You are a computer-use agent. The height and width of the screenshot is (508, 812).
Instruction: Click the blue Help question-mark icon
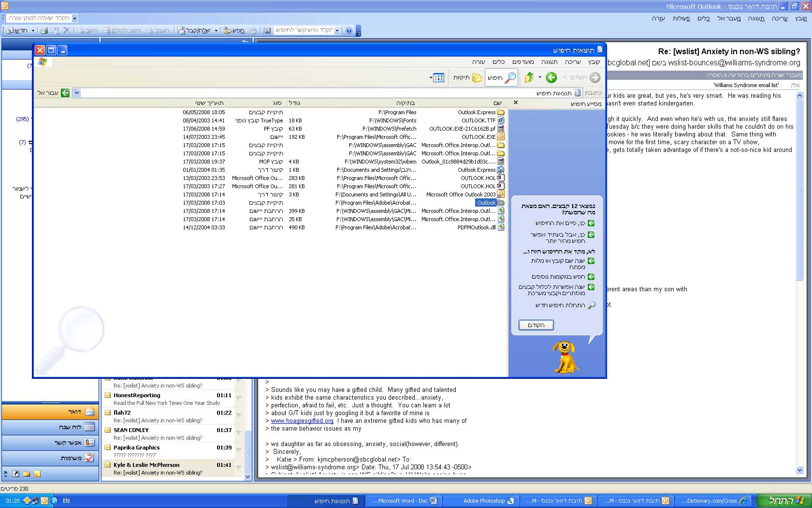[x=349, y=30]
